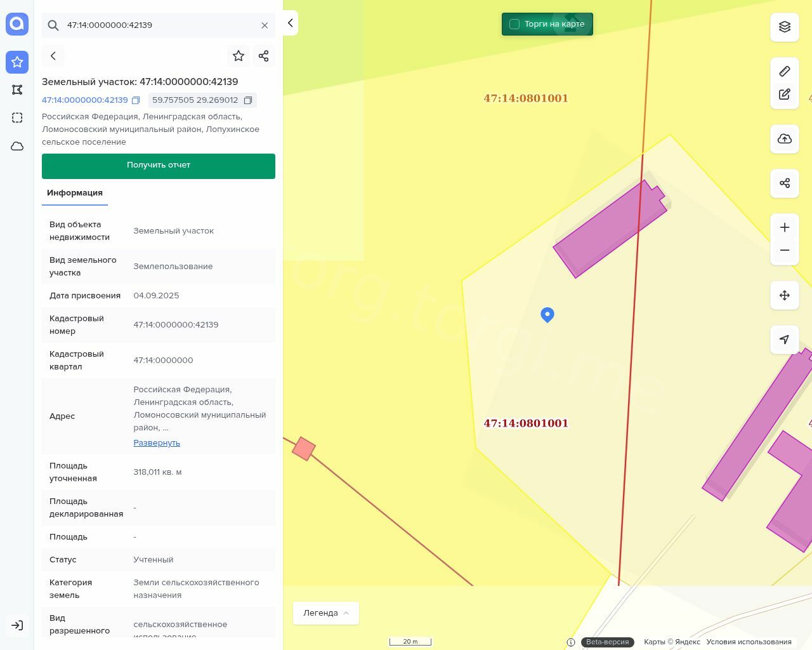Switch to the 'Информация' tab
Image resolution: width=812 pixels, height=650 pixels.
click(x=75, y=193)
